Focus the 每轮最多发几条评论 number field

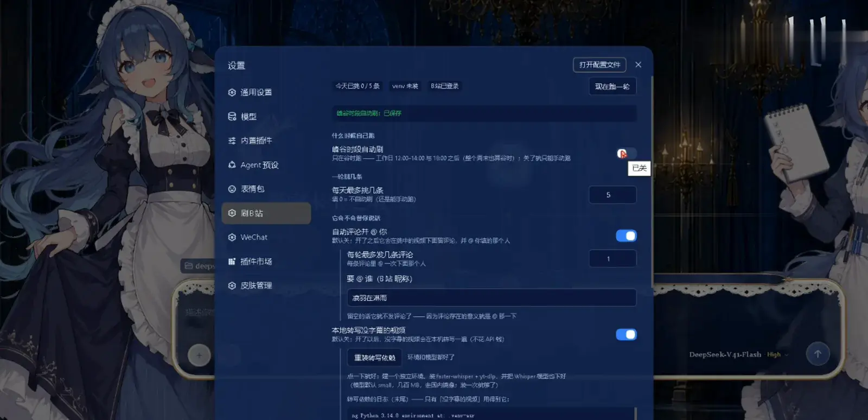click(x=612, y=259)
